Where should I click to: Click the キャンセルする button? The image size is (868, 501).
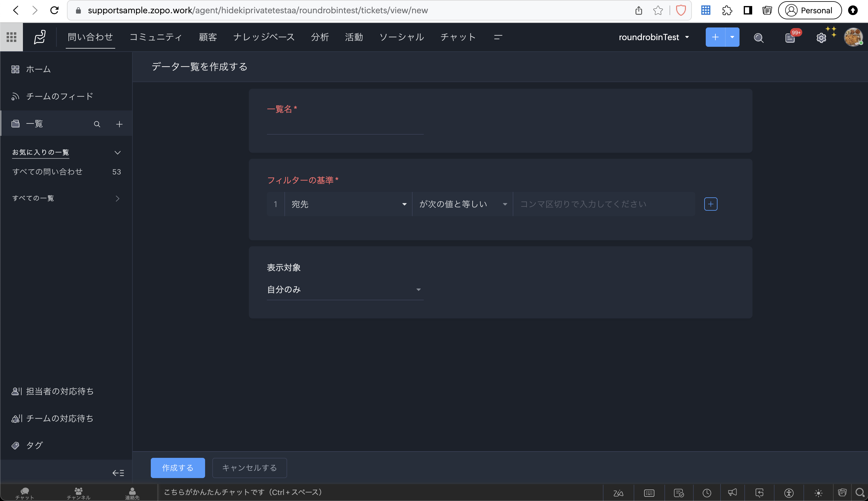click(x=249, y=467)
